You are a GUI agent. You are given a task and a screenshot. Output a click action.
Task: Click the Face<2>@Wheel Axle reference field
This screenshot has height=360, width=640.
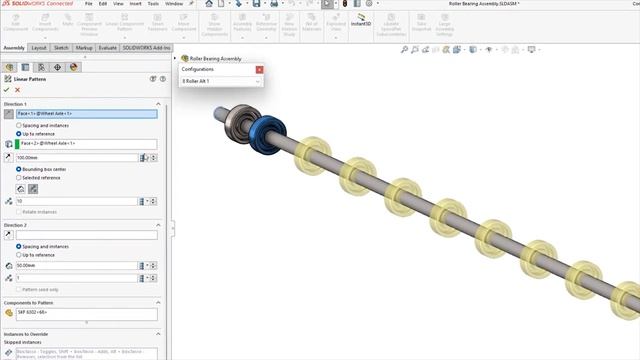[x=86, y=144]
